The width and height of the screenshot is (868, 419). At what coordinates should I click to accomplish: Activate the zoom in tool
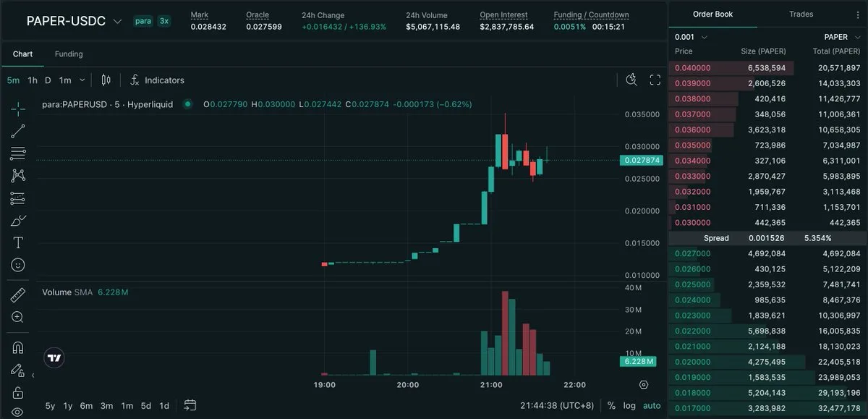pyautogui.click(x=18, y=317)
